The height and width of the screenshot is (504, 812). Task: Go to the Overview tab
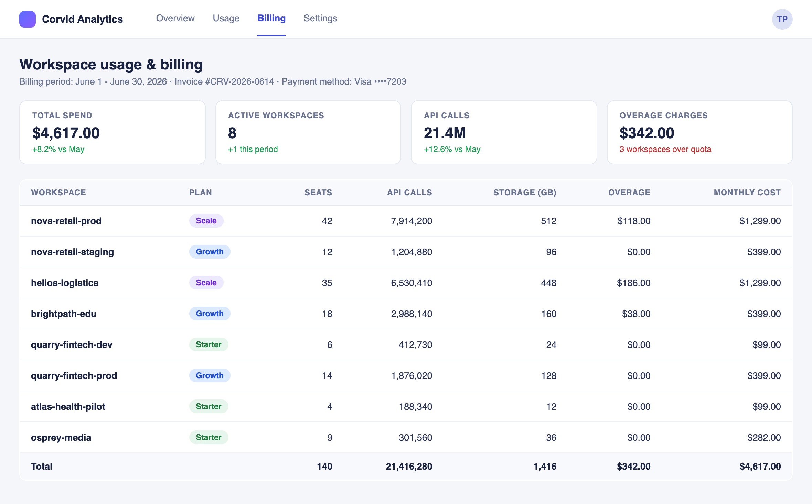[175, 18]
